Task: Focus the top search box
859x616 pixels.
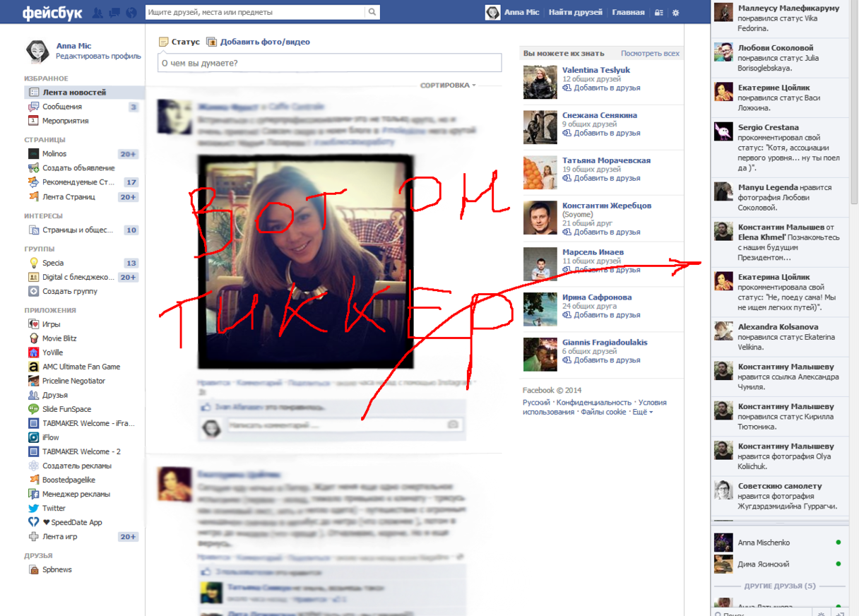Action: [255, 12]
